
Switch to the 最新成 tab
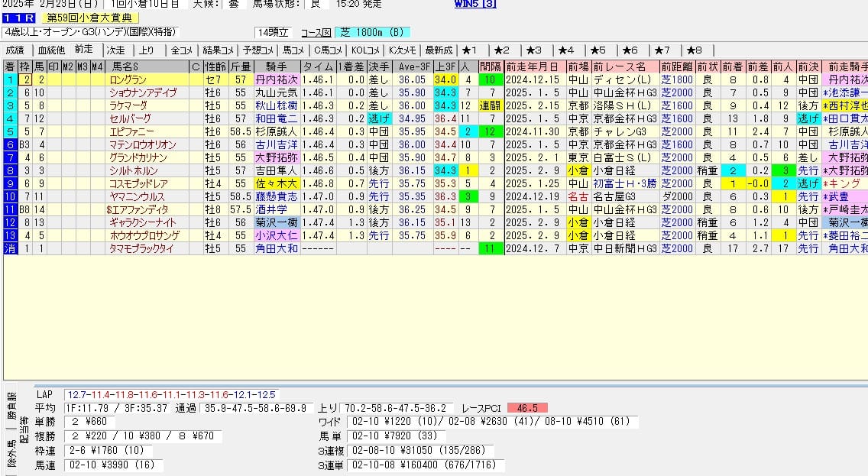[439, 50]
